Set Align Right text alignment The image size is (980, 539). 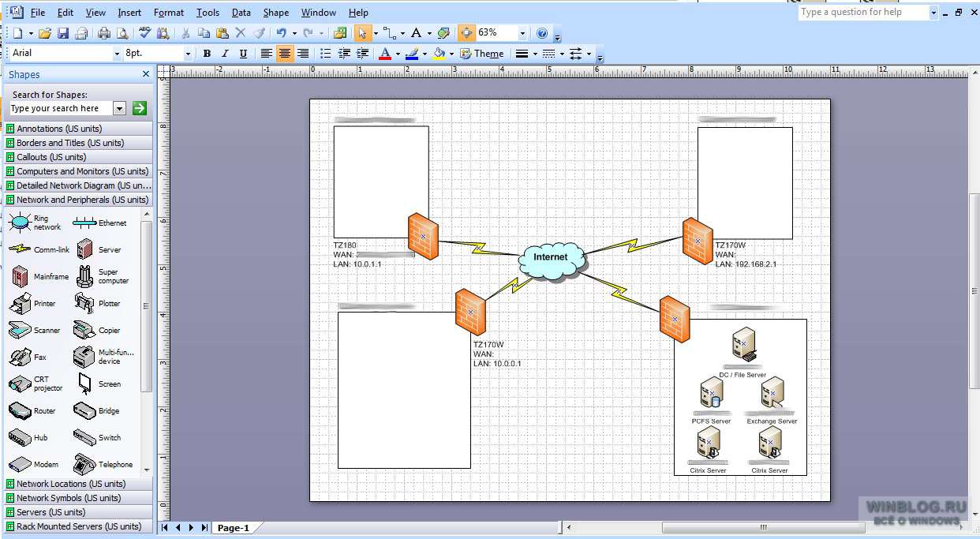303,54
